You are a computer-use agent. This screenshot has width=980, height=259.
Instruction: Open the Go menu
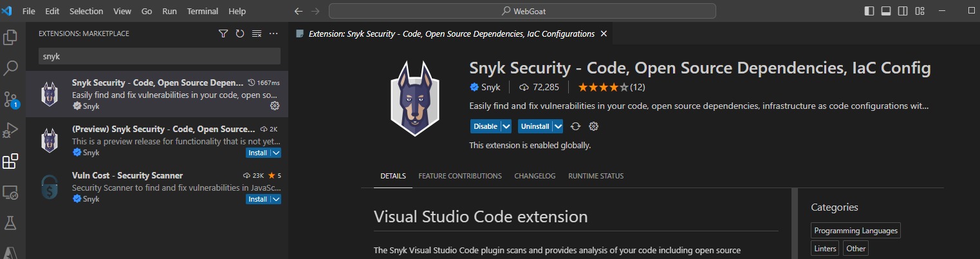pyautogui.click(x=147, y=12)
